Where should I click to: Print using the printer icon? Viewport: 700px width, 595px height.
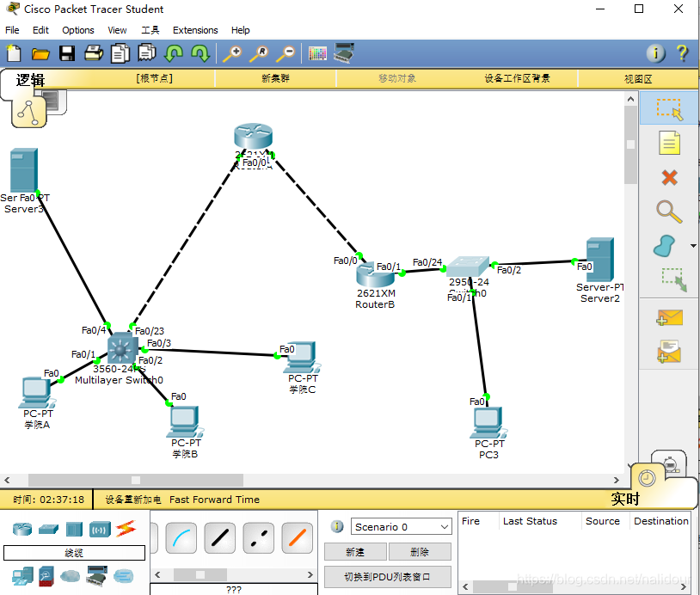(x=94, y=53)
